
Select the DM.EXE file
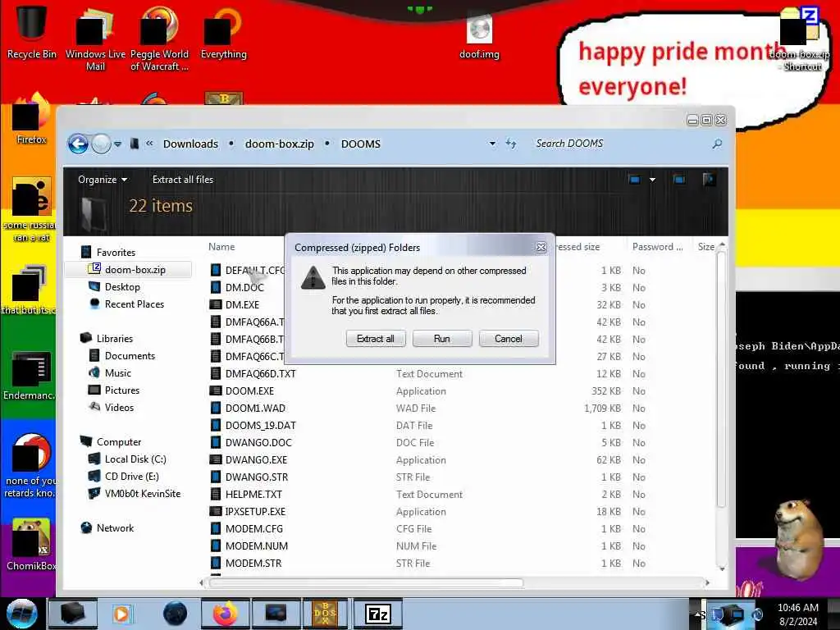242,305
